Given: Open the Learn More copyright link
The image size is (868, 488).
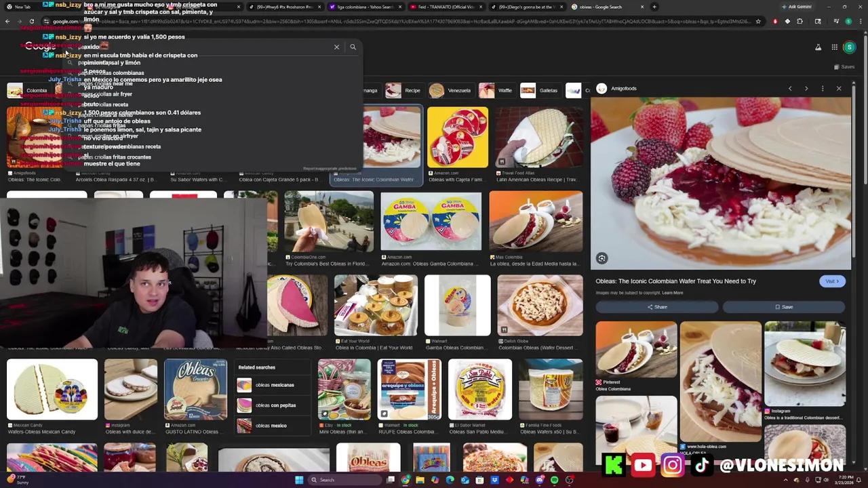Looking at the screenshot, I should coord(673,293).
